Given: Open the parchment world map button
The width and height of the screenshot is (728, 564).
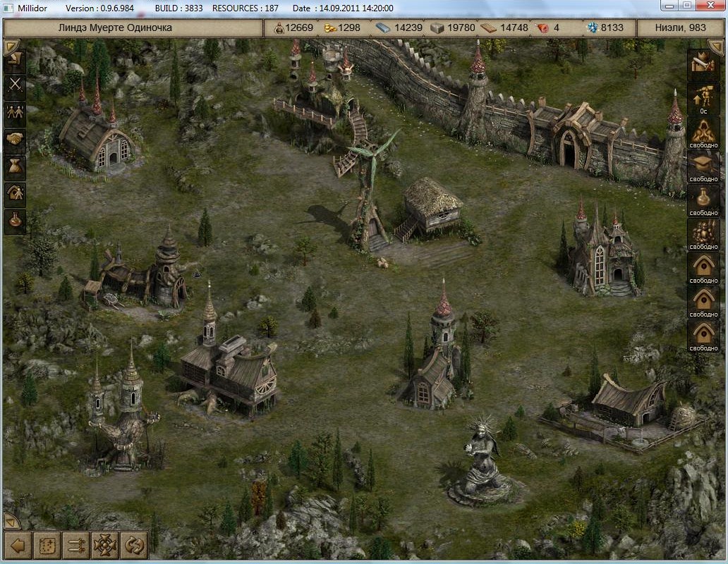Looking at the screenshot, I should tap(47, 545).
